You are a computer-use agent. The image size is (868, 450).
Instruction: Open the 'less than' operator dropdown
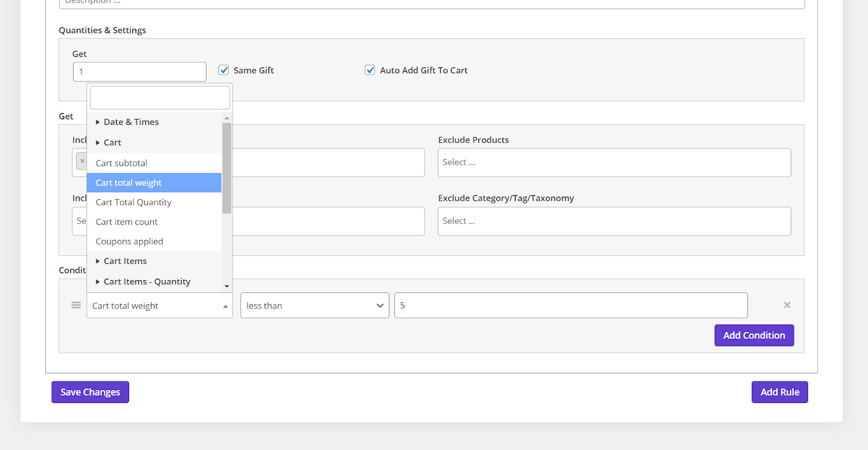click(x=315, y=305)
